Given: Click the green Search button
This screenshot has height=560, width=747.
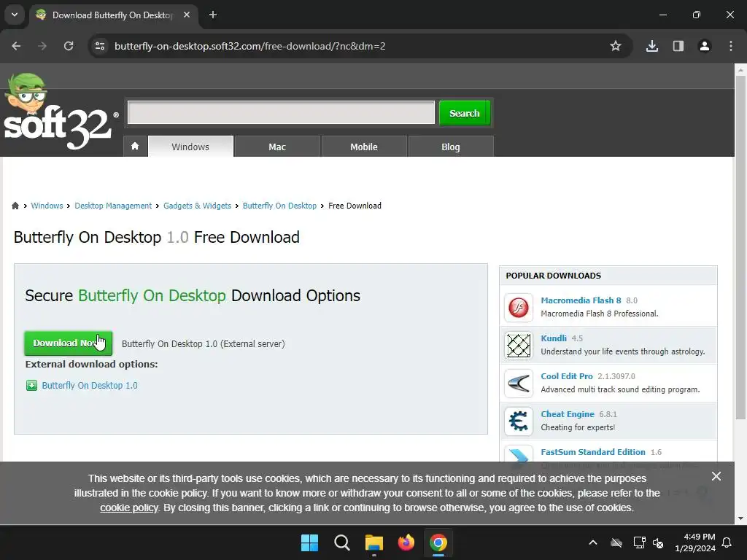Looking at the screenshot, I should point(465,113).
